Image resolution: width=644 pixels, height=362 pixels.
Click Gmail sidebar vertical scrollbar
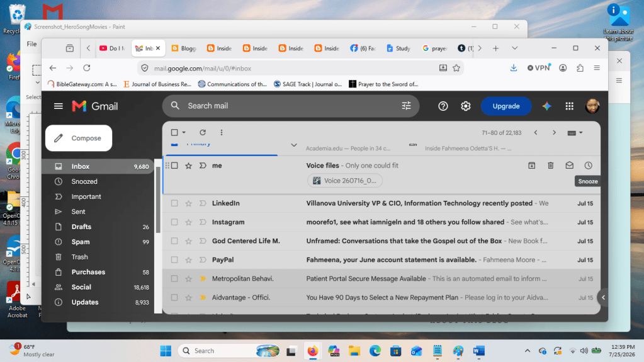point(158,200)
